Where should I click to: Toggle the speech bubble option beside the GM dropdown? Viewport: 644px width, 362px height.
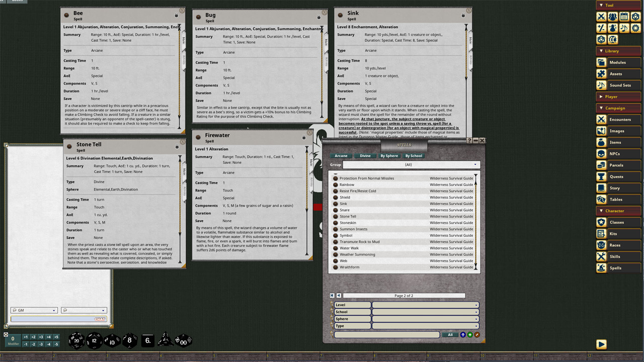pyautogui.click(x=64, y=310)
